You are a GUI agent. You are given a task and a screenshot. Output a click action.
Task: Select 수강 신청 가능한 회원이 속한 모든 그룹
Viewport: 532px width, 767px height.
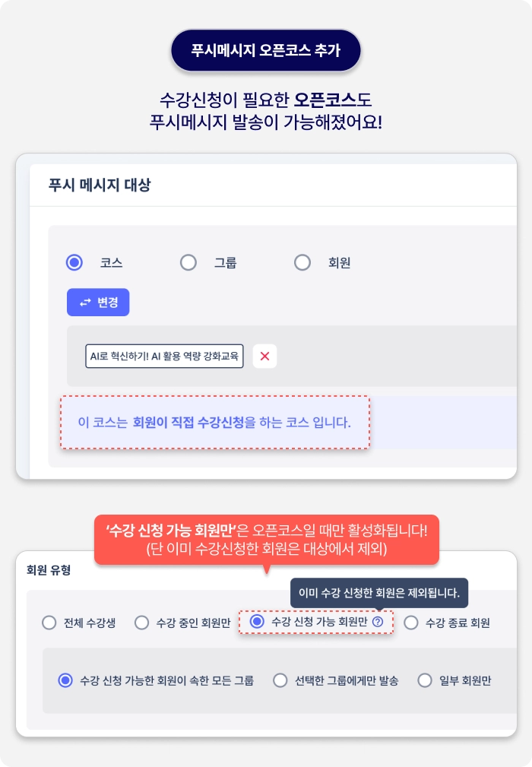pyautogui.click(x=65, y=680)
